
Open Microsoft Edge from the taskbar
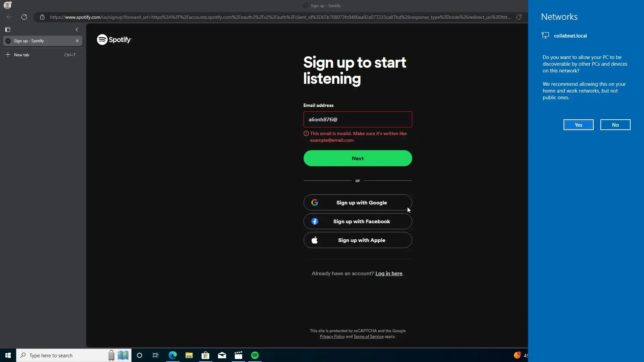173,355
